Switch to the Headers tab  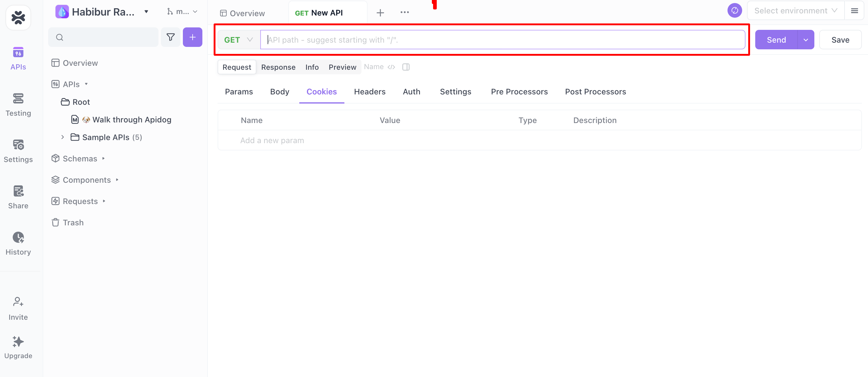[370, 92]
